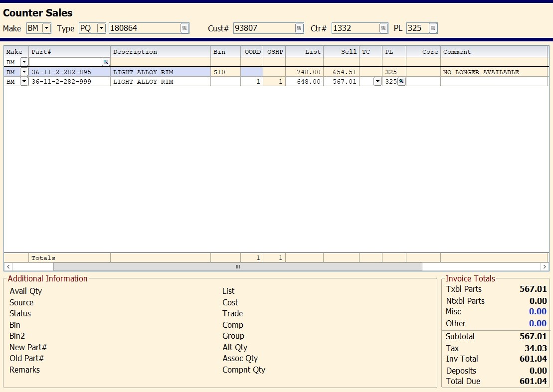Click the Counter Sales heading
553x392 pixels.
(38, 12)
